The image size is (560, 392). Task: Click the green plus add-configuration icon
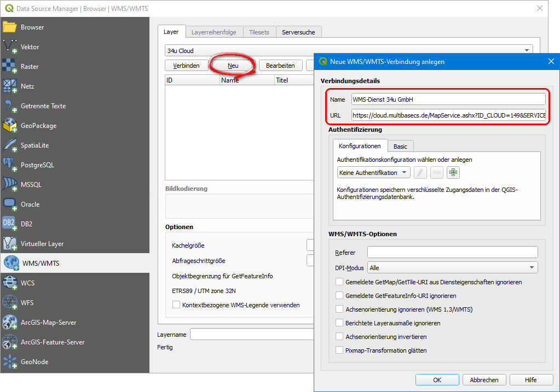453,173
